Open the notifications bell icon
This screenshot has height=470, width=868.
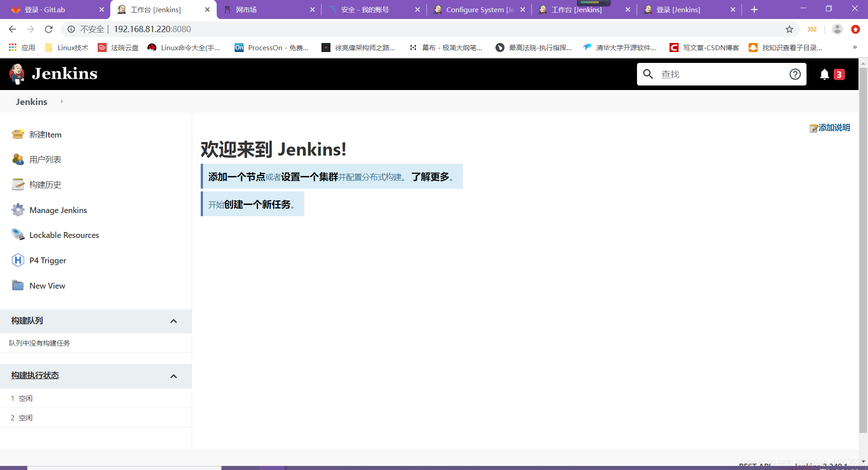point(825,74)
